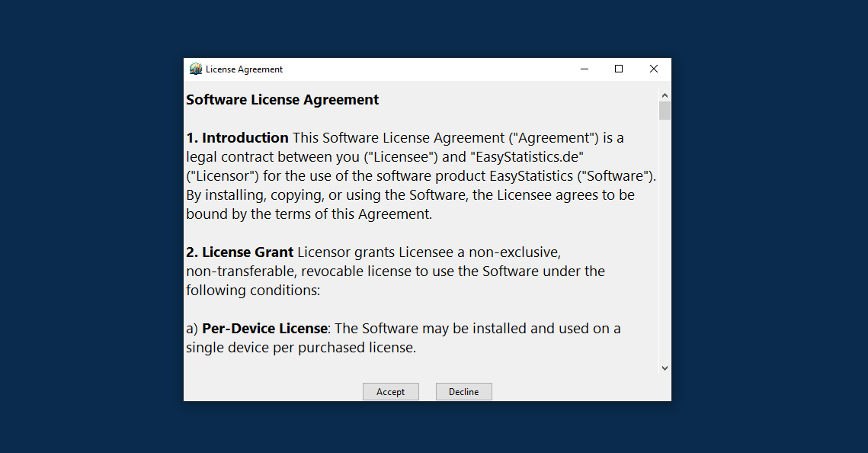This screenshot has width=868, height=453.
Task: Click the empty scrollbar track below the thumb
Action: point(665,244)
